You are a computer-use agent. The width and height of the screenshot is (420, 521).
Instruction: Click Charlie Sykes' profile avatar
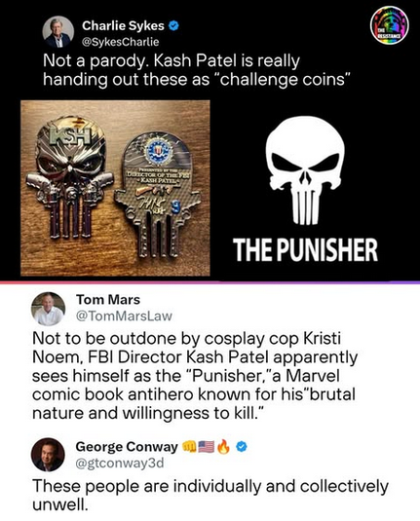57,32
